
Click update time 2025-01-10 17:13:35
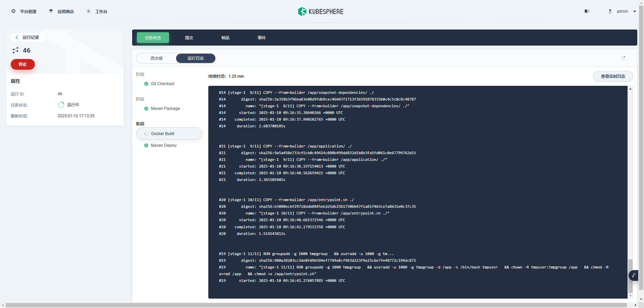tap(76, 116)
